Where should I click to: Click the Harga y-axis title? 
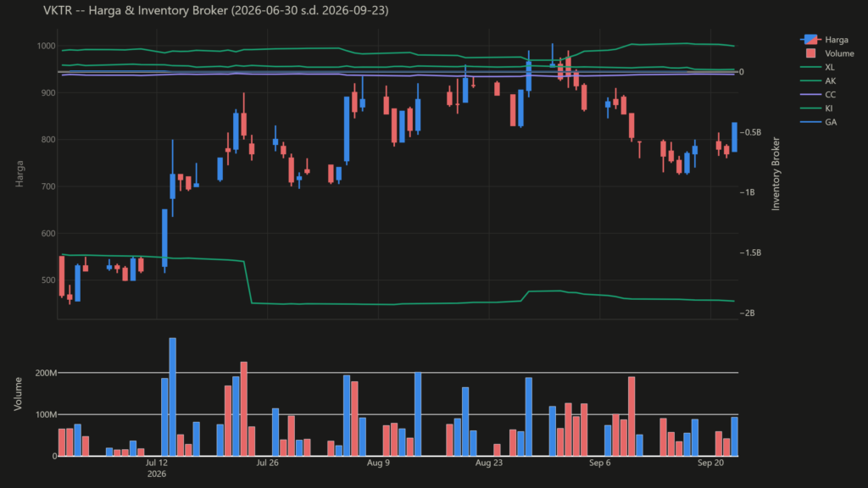point(19,174)
